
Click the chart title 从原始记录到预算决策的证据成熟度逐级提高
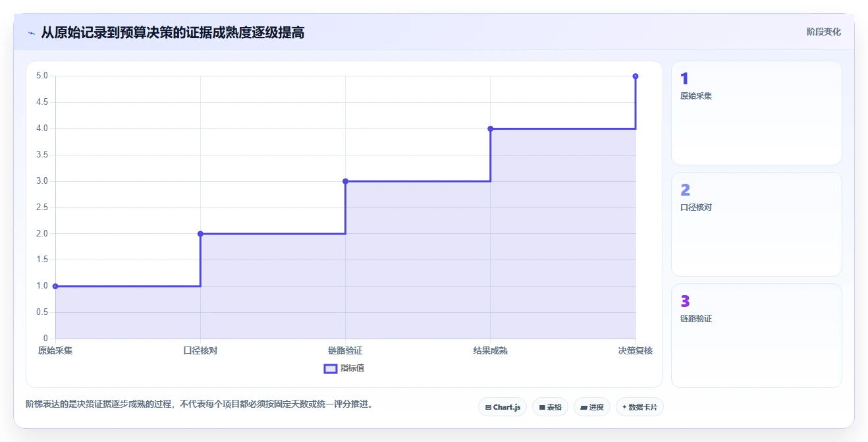pos(173,32)
